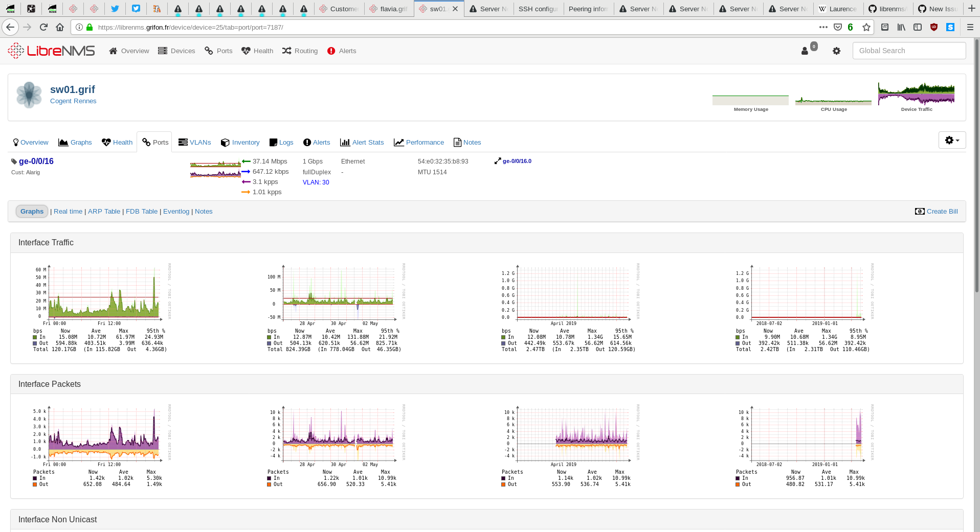This screenshot has height=532, width=980.
Task: Open the ARP Table view
Action: 104,211
